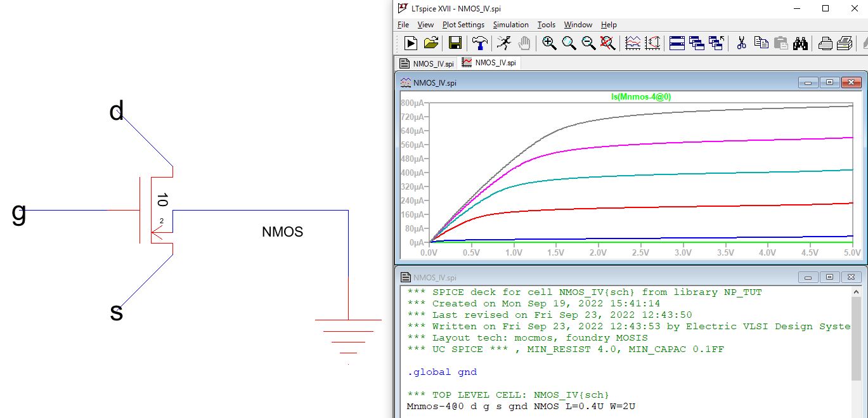Open Control Panel hammer icon
This screenshot has height=418, width=868.
[480, 43]
